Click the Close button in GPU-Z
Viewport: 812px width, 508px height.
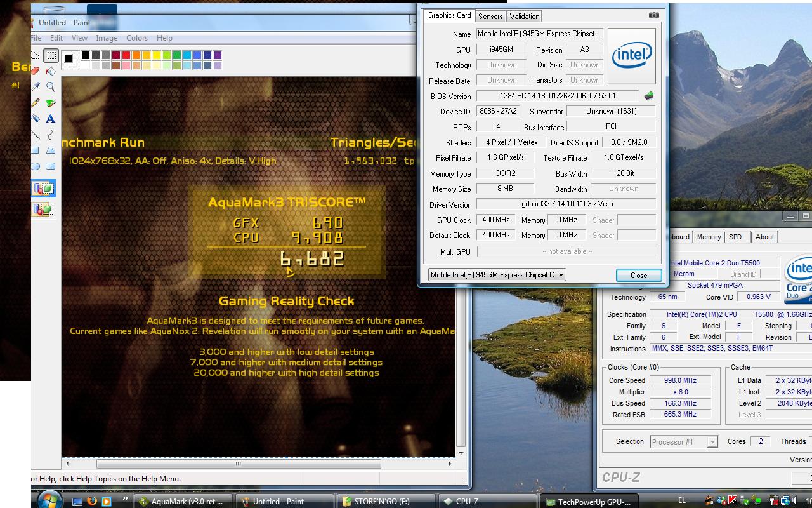click(639, 275)
